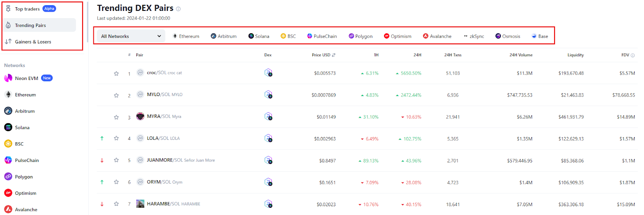Favorite ORYM/SOL pair with star

click(x=116, y=182)
